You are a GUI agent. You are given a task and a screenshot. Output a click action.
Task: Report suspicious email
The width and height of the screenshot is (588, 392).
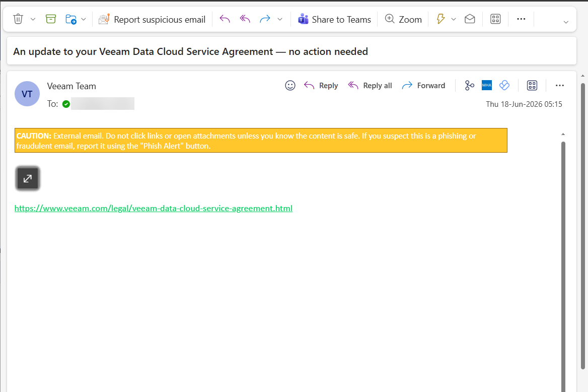coord(152,19)
